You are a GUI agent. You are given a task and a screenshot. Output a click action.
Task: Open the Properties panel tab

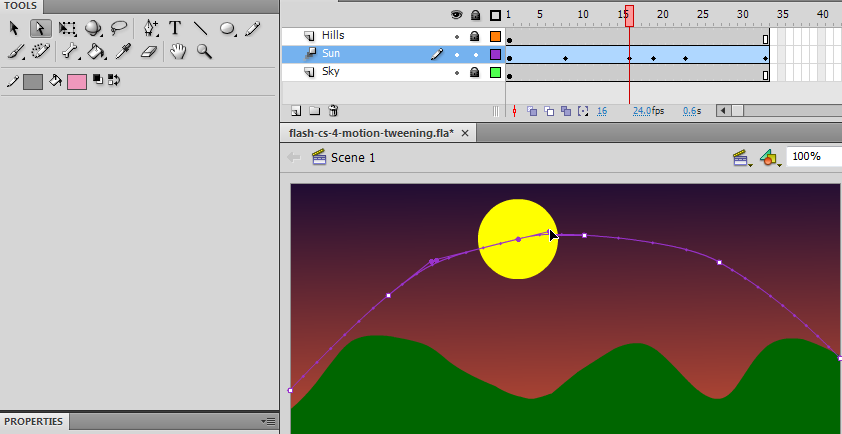pos(34,422)
